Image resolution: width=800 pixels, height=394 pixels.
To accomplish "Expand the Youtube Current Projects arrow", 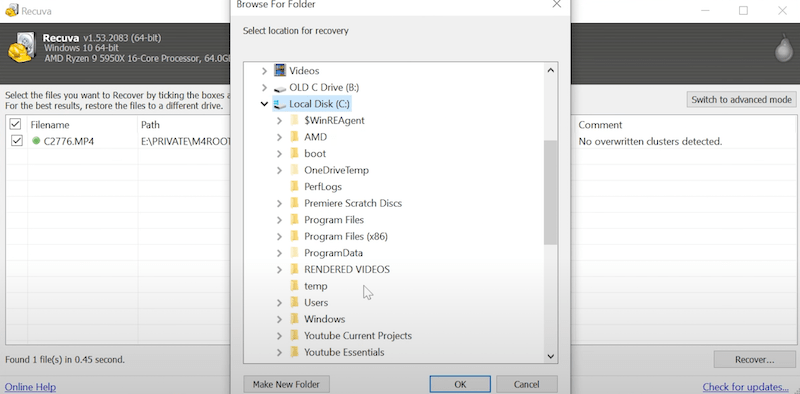I will click(279, 336).
